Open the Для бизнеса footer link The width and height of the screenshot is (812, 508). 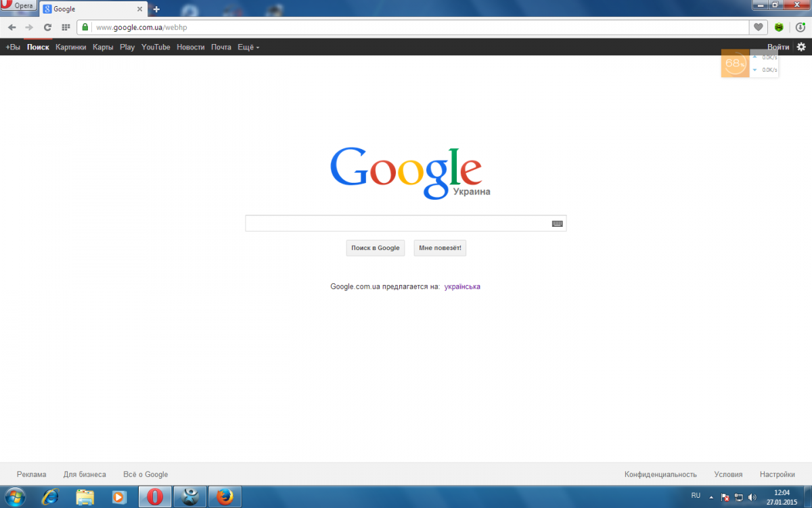(85, 474)
